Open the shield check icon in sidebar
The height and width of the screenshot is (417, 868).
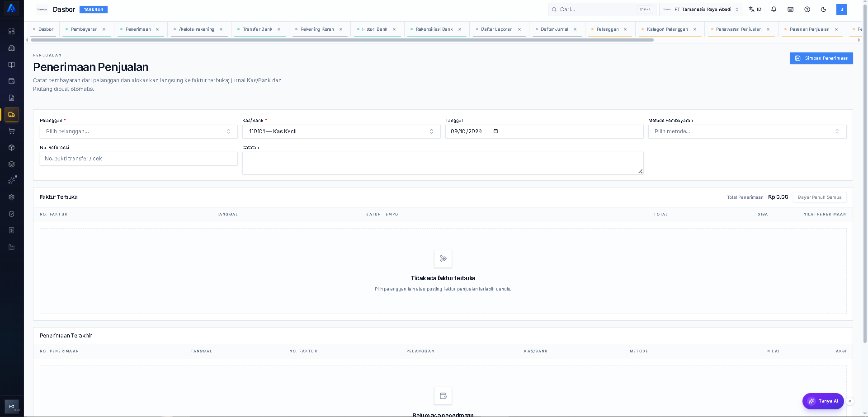[x=12, y=214]
